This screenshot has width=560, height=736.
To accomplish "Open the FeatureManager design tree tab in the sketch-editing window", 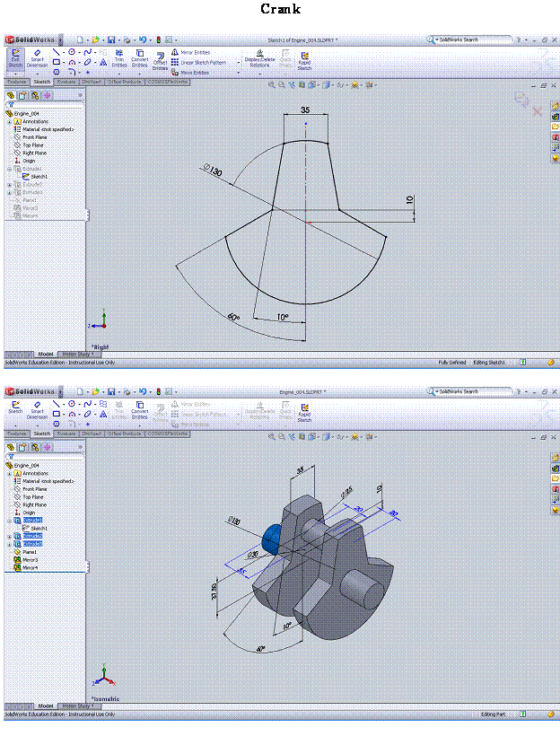I will (x=11, y=95).
